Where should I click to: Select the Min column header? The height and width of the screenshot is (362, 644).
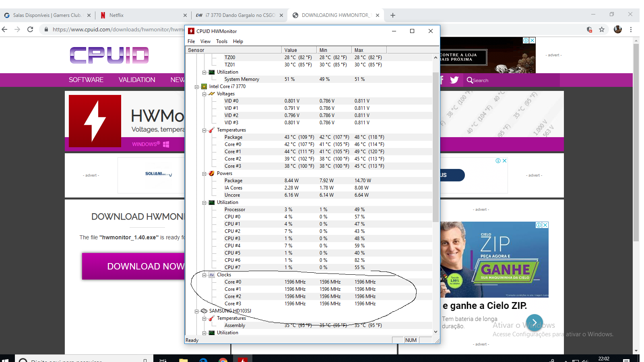[334, 50]
